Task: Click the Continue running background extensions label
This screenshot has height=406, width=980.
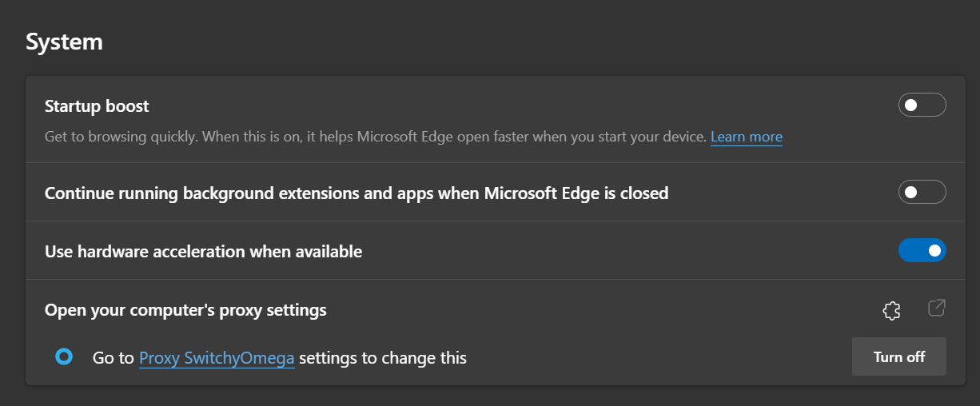Action: coord(356,193)
